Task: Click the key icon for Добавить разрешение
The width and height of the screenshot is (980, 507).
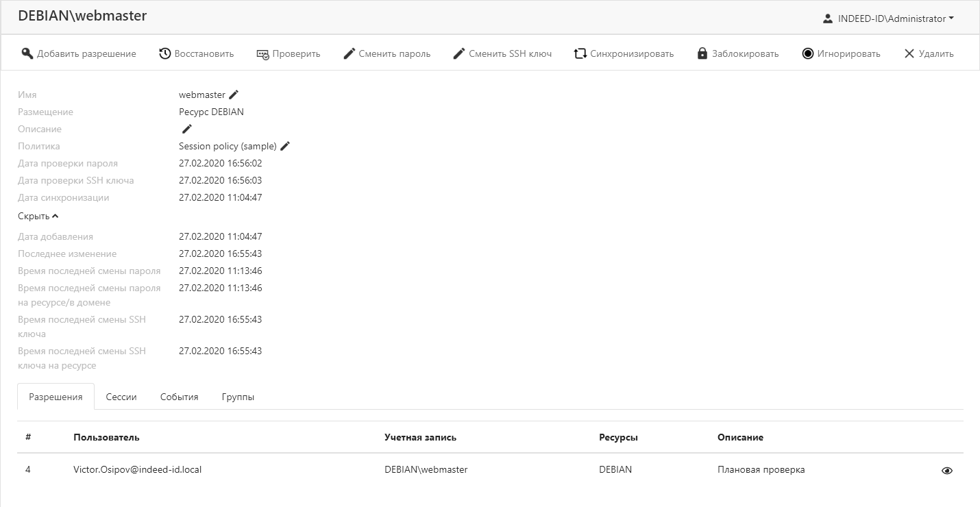Action: pyautogui.click(x=27, y=53)
